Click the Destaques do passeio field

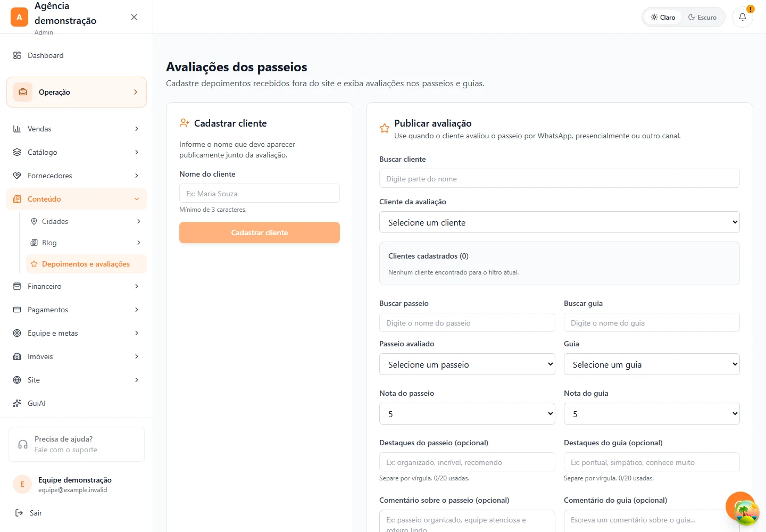(x=467, y=462)
